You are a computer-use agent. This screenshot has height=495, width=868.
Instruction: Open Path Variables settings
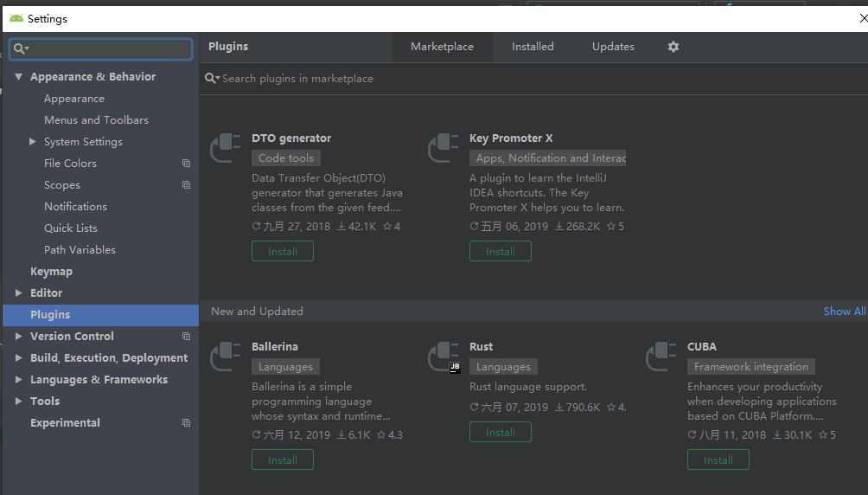[x=80, y=250]
